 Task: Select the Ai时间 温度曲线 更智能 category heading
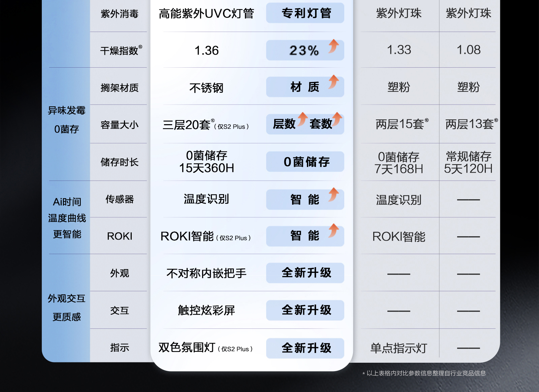pos(67,218)
